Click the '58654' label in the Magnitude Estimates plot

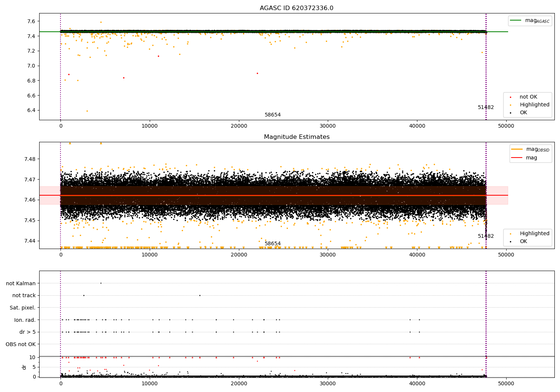(273, 244)
